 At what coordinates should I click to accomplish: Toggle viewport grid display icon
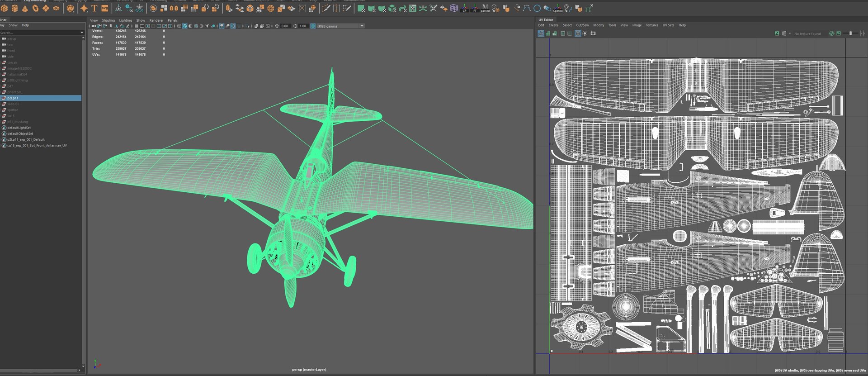[137, 26]
